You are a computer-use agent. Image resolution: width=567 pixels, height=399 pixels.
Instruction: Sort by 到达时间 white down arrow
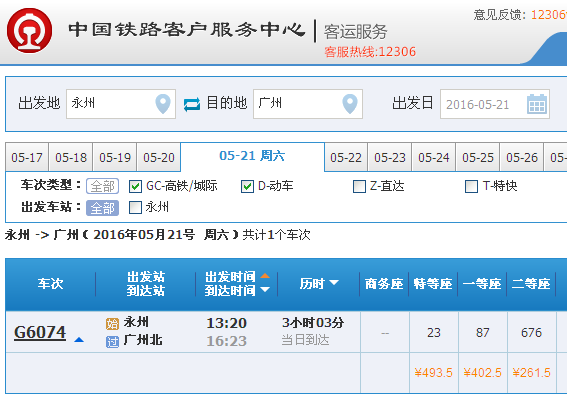(265, 289)
